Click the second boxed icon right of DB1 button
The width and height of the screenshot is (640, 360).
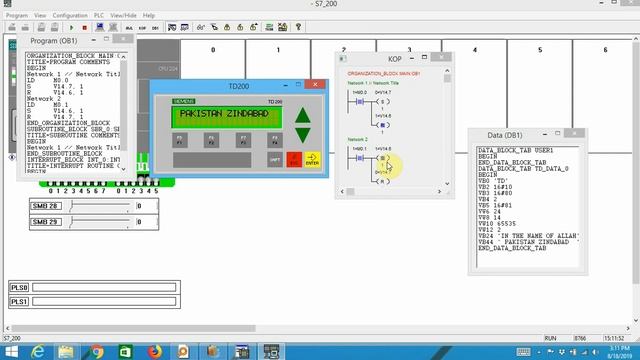pyautogui.click(x=185, y=27)
